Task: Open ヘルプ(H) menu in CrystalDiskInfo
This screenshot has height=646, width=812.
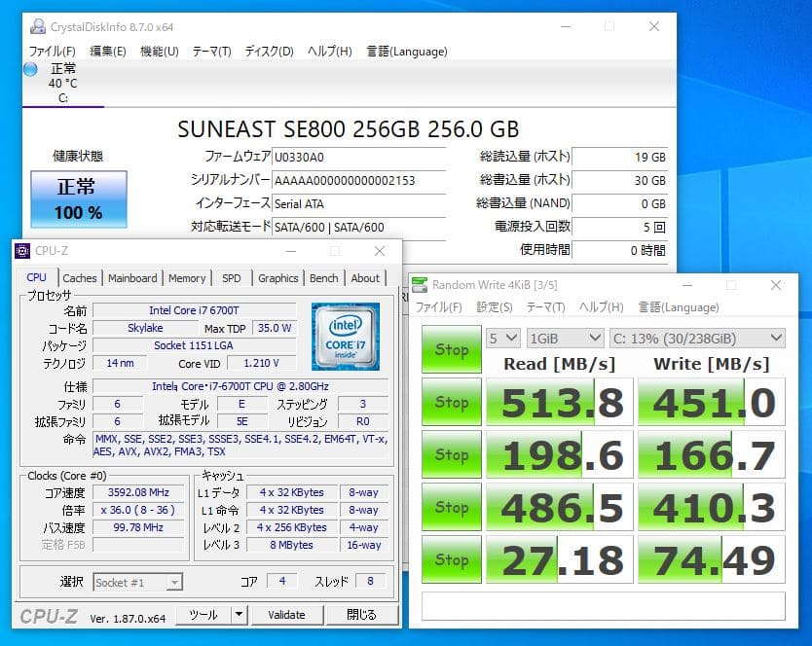Action: (x=330, y=52)
